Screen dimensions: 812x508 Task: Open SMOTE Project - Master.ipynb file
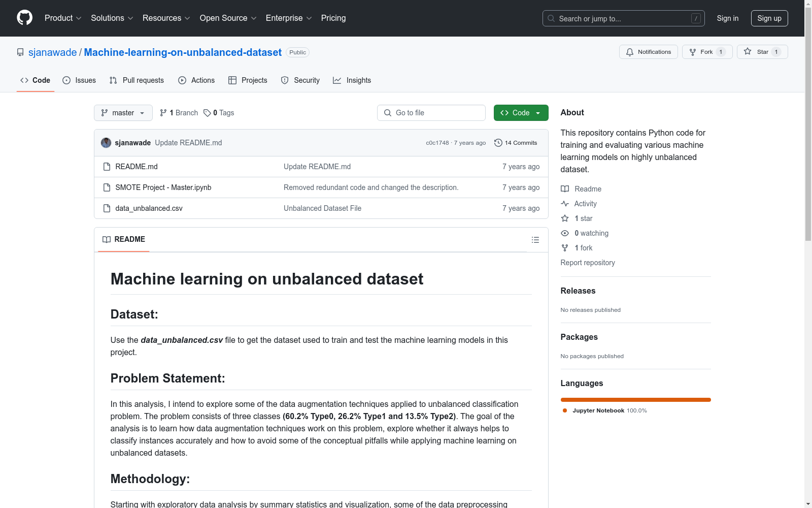pyautogui.click(x=163, y=187)
